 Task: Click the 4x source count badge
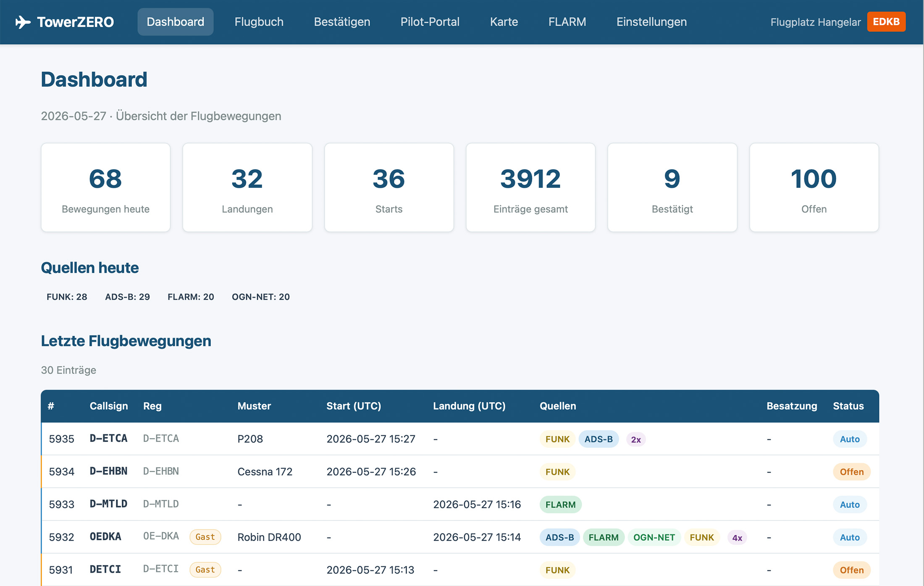737,538
